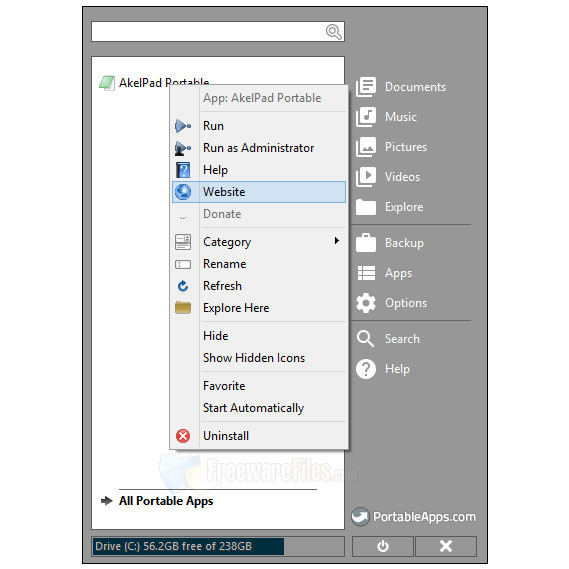Select the highlighted Website entry
The image size is (569, 569).
pos(259,192)
